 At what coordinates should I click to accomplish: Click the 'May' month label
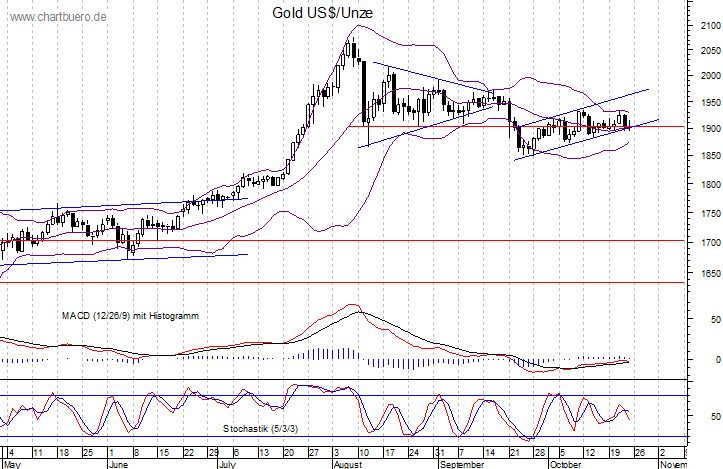[x=12, y=464]
